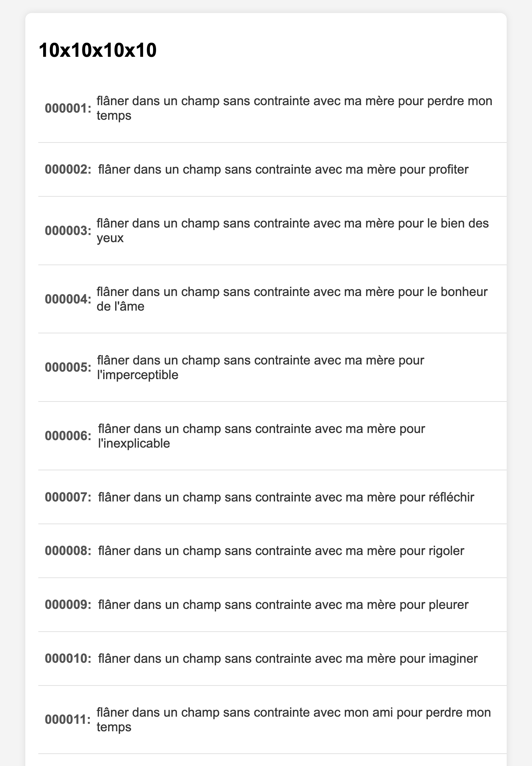The width and height of the screenshot is (532, 766).
Task: Click the sentence ending "pour perdre mon temps" with "ma mère"
Action: coord(294,108)
